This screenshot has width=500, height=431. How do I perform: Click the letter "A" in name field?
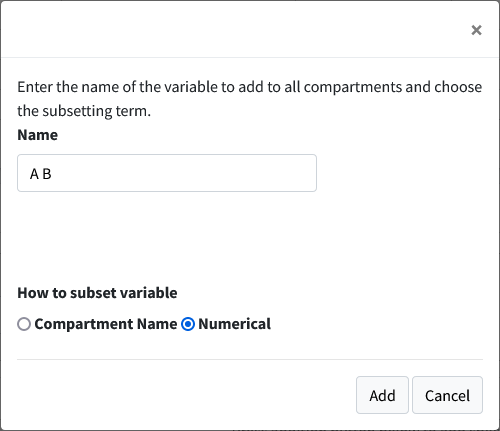[34, 174]
